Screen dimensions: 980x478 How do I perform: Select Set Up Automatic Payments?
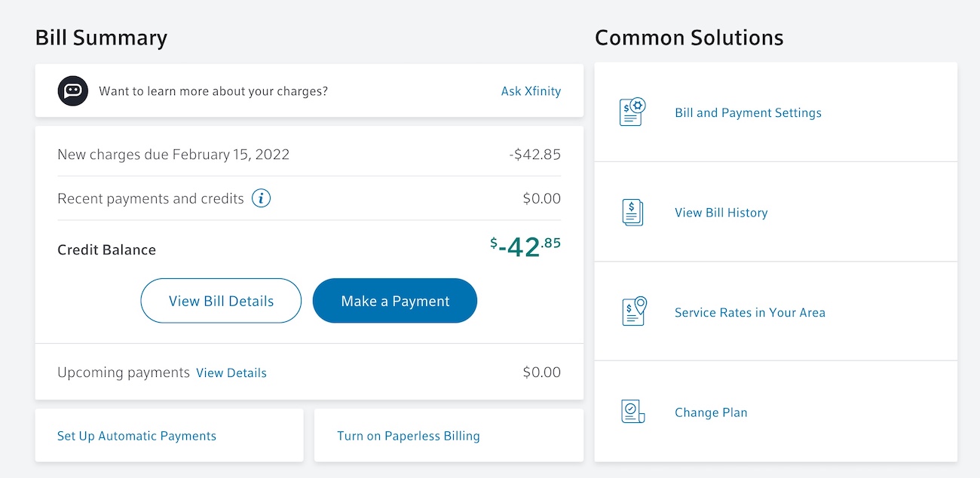pyautogui.click(x=136, y=436)
